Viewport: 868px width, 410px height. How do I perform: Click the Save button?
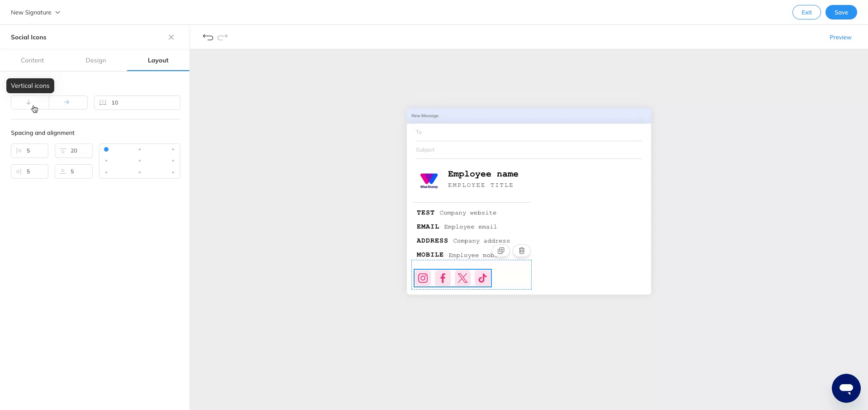pyautogui.click(x=841, y=12)
